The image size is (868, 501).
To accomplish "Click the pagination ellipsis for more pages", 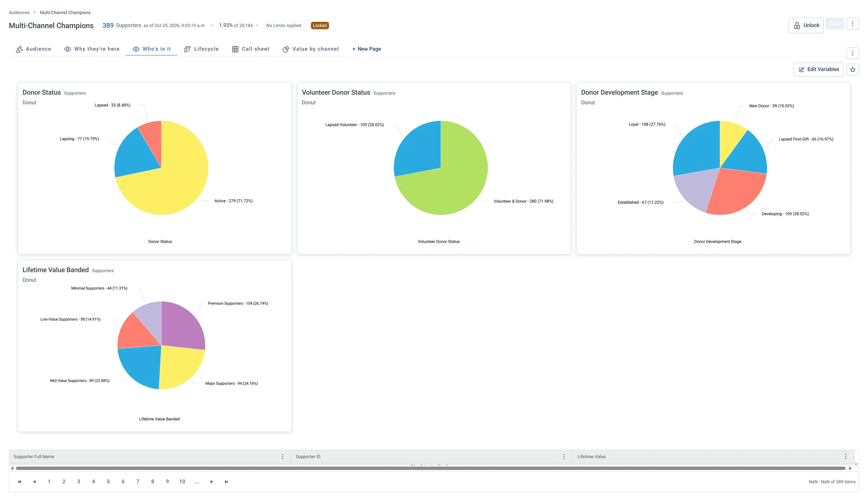I will pos(197,481).
